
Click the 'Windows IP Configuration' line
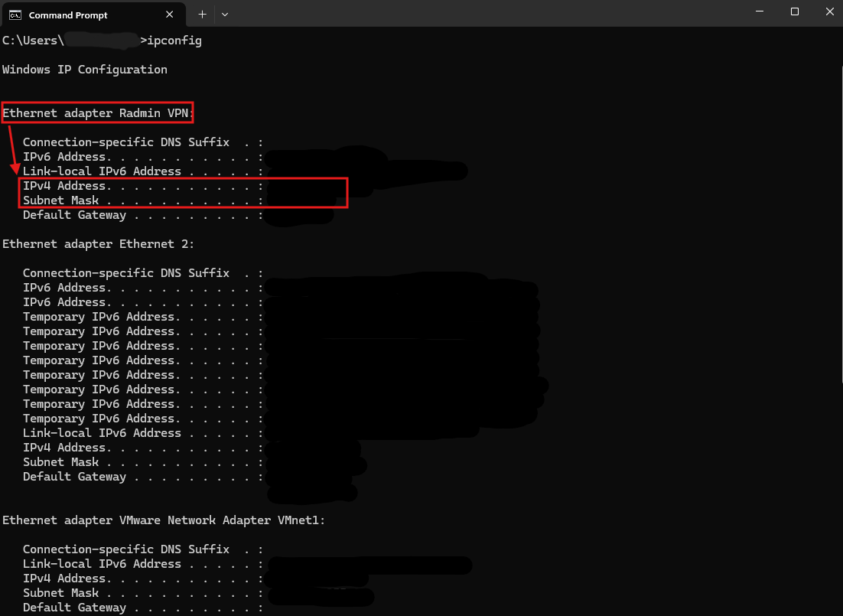[x=85, y=70]
